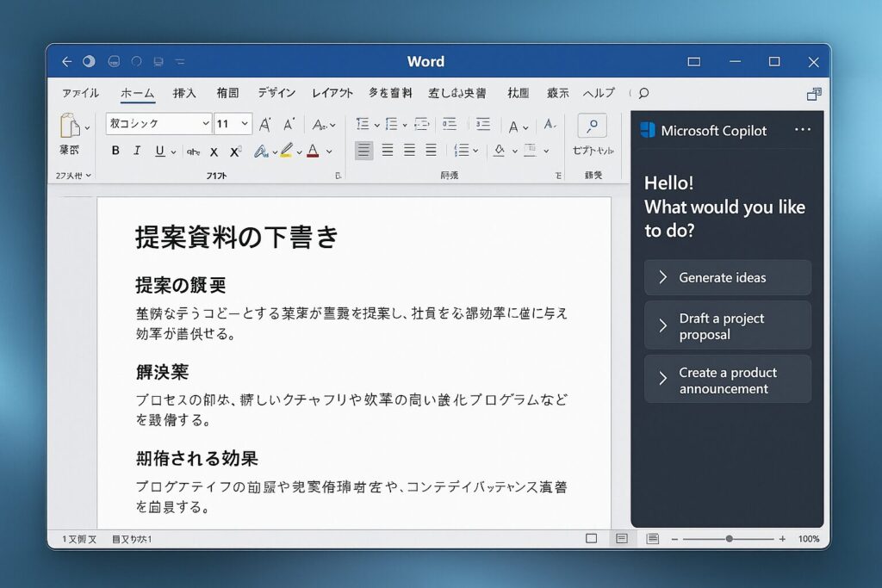The height and width of the screenshot is (588, 882).
Task: Apply the red font color
Action: click(x=314, y=151)
